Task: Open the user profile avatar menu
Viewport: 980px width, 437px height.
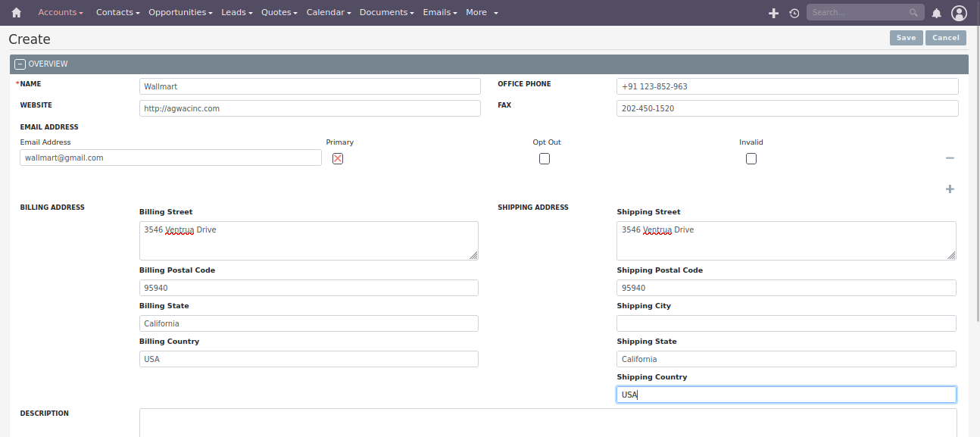Action: pos(959,13)
